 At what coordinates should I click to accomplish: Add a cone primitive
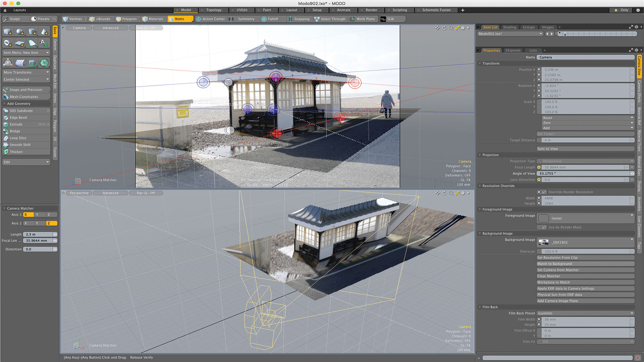click(44, 32)
